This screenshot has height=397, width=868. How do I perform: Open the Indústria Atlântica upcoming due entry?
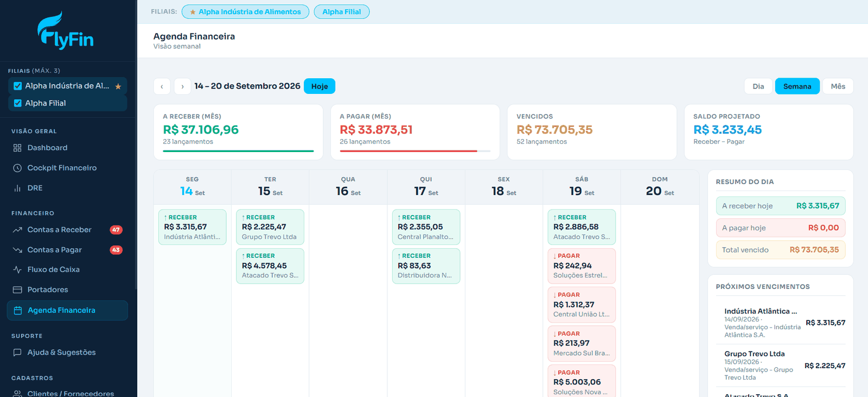781,323
